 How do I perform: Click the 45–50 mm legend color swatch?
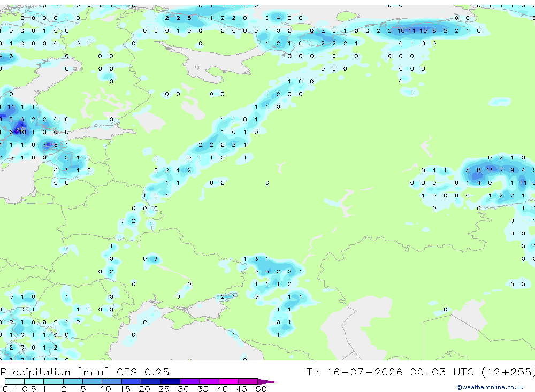[x=248, y=381]
